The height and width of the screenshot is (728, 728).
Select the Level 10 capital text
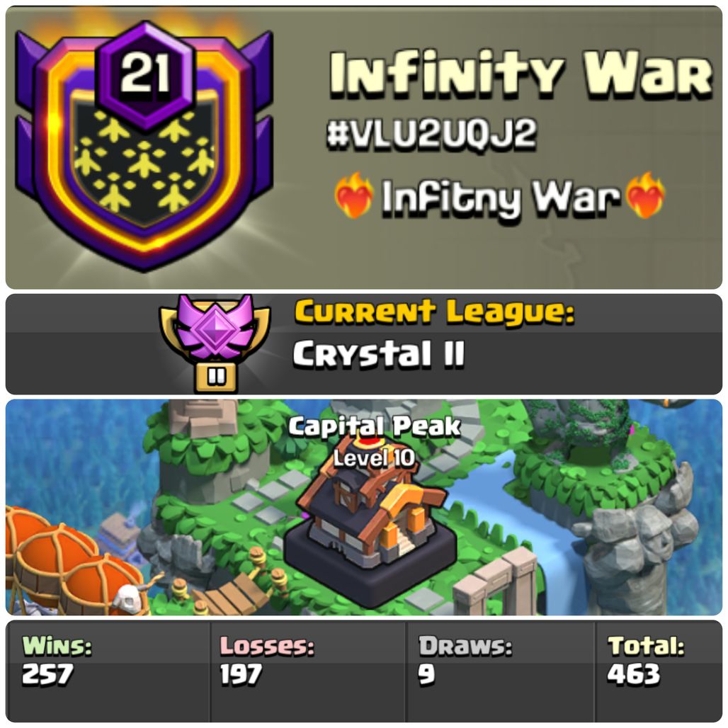pos(374,458)
